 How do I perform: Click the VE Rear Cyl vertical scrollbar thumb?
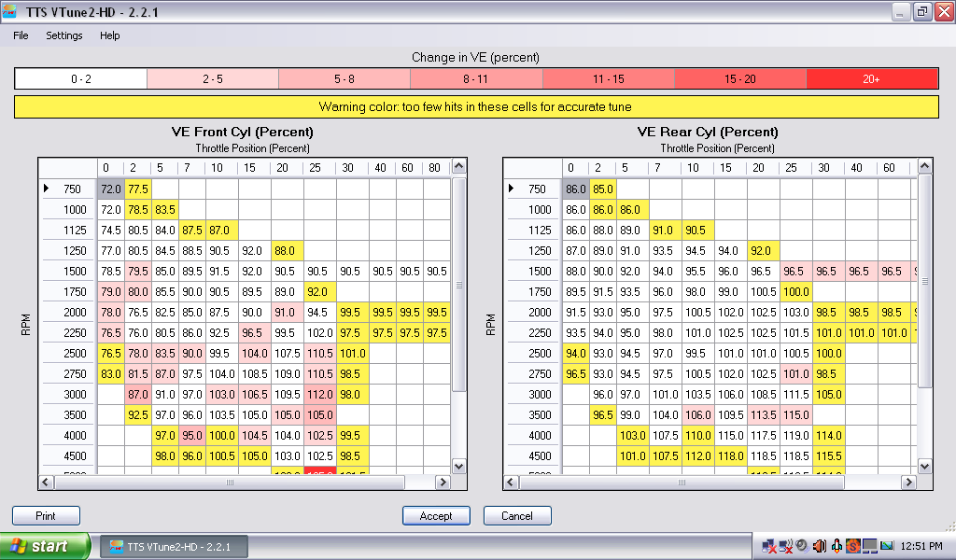[925, 281]
